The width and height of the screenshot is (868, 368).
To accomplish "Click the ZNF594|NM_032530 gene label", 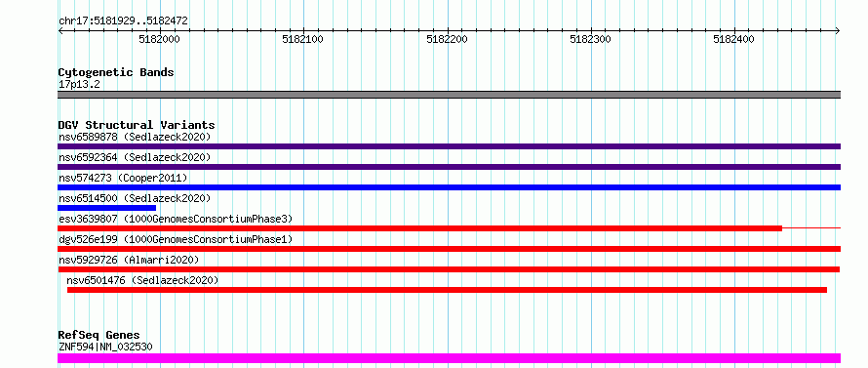I will pos(105,348).
